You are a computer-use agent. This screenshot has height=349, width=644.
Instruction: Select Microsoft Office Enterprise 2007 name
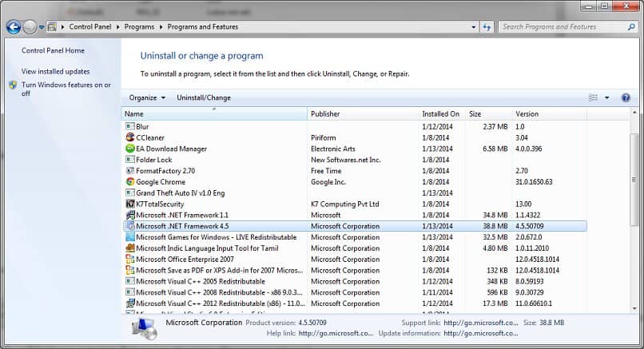click(185, 260)
